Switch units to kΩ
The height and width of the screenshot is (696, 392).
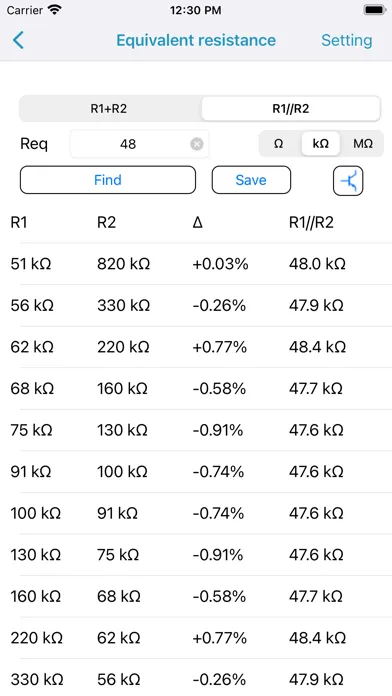click(x=321, y=144)
